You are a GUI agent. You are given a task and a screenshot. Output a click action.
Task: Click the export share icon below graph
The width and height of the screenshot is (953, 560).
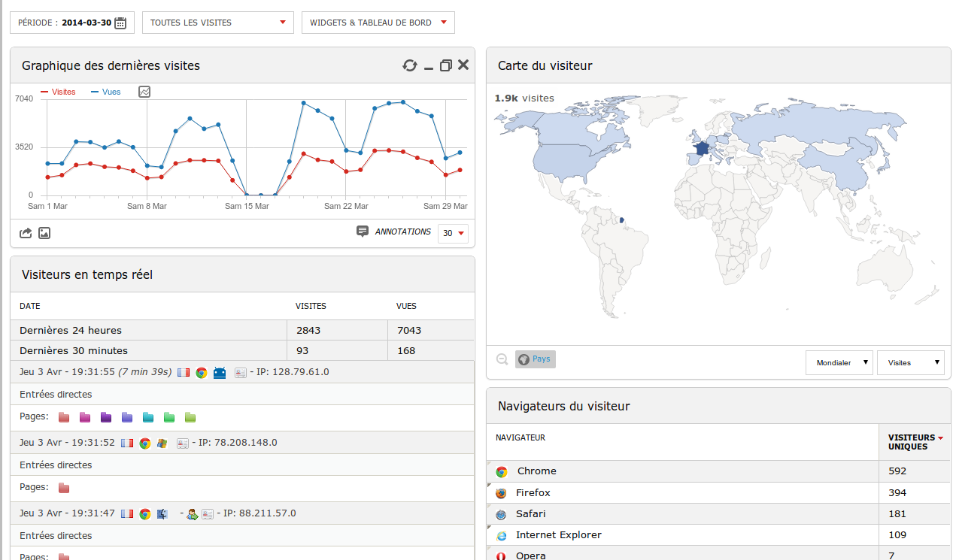26,233
